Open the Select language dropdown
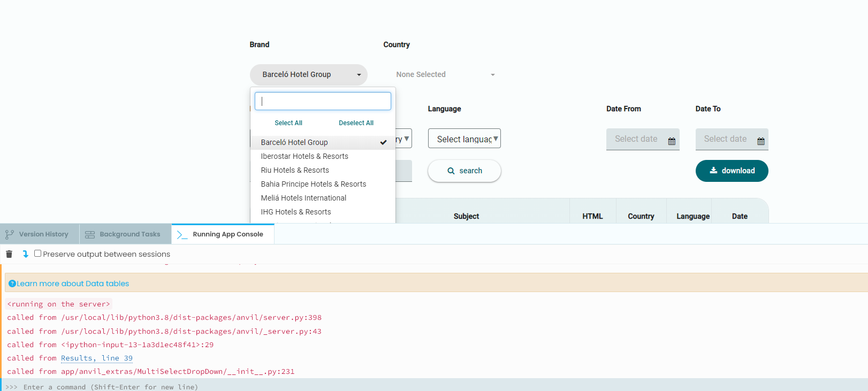The width and height of the screenshot is (868, 391). tap(465, 139)
